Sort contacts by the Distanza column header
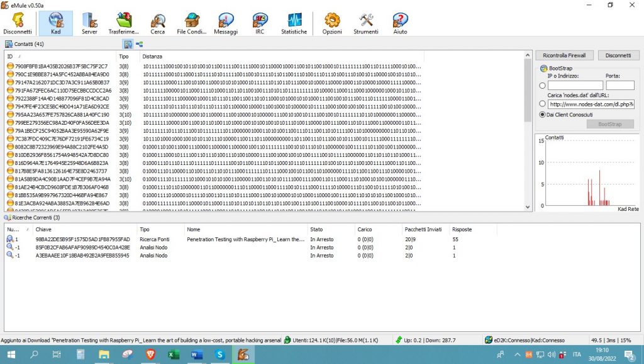644x364 pixels. coord(152,57)
